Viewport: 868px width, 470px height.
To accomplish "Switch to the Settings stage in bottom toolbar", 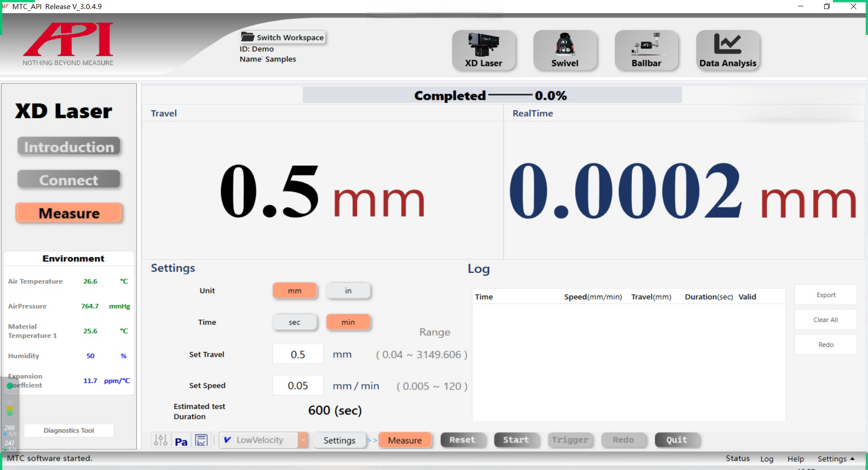I will [x=339, y=440].
